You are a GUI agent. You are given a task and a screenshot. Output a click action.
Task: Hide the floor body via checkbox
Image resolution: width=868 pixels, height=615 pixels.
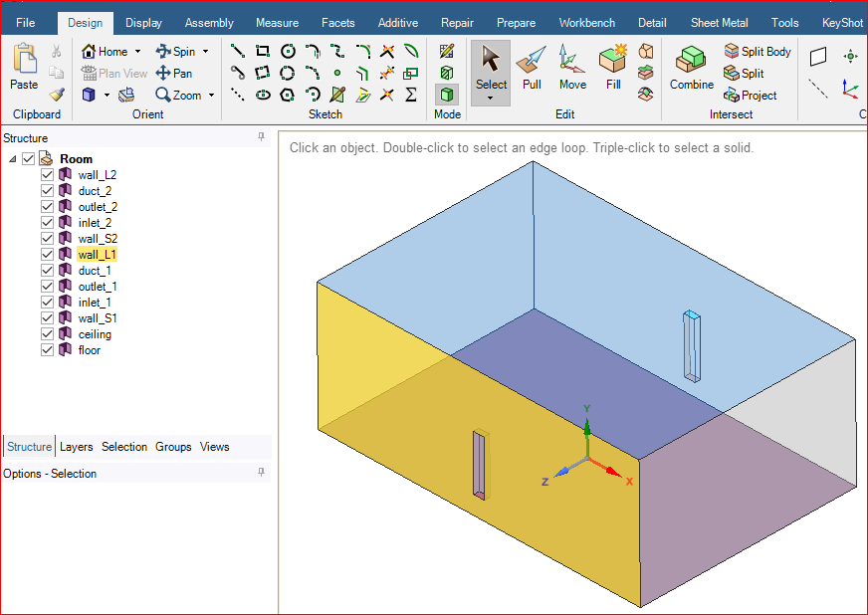click(47, 350)
